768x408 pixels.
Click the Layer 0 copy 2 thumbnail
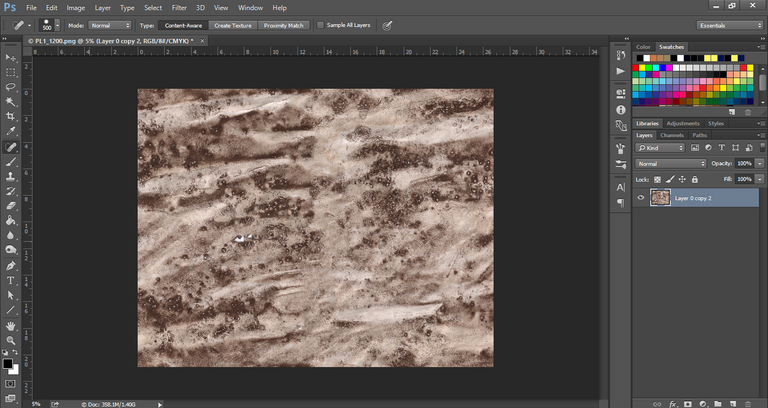pyautogui.click(x=660, y=198)
